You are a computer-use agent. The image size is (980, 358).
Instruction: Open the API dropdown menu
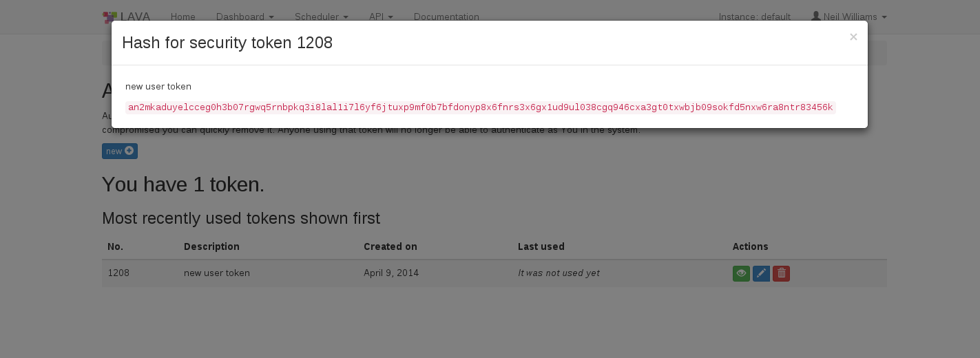381,17
